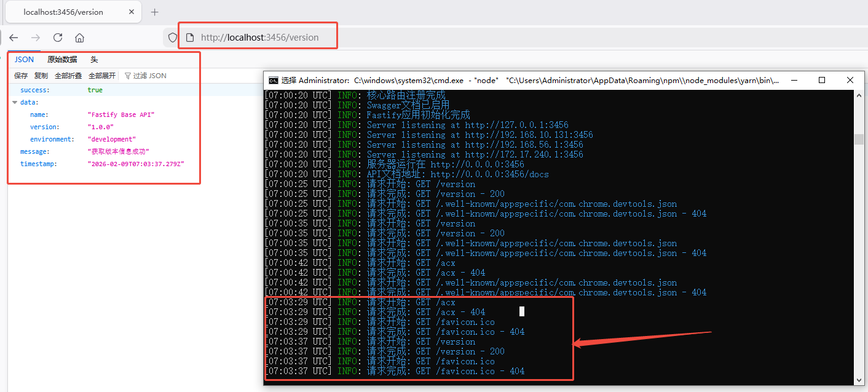The width and height of the screenshot is (868, 392).
Task: Click the cmd window title bar icon
Action: pos(273,80)
